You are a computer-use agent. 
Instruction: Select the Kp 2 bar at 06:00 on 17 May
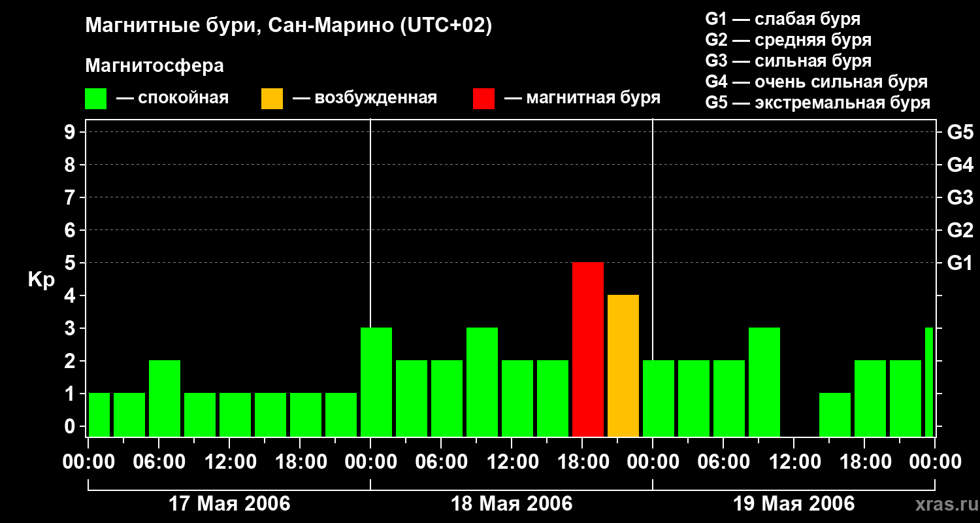[165, 399]
